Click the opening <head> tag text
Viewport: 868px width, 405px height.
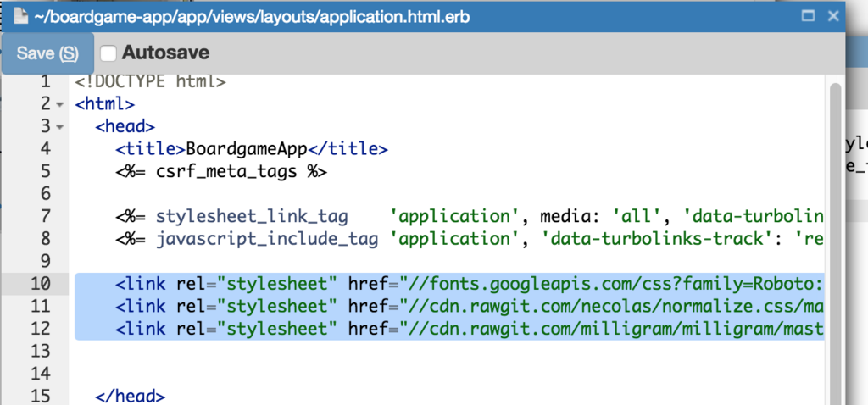125,127
